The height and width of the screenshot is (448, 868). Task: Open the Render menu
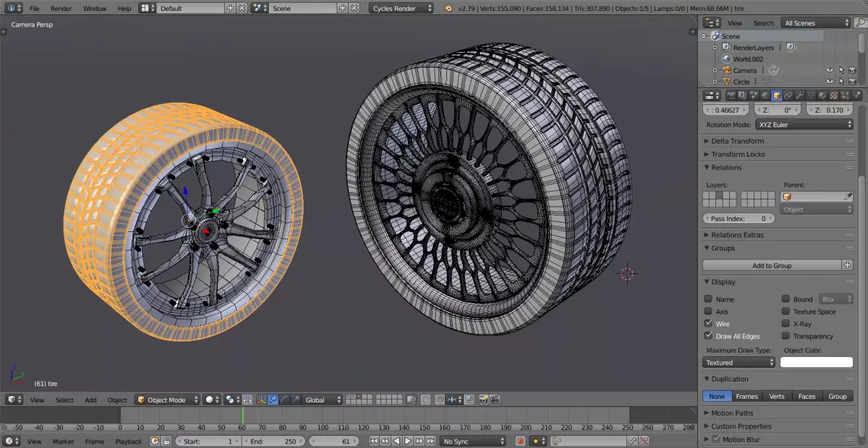[61, 8]
